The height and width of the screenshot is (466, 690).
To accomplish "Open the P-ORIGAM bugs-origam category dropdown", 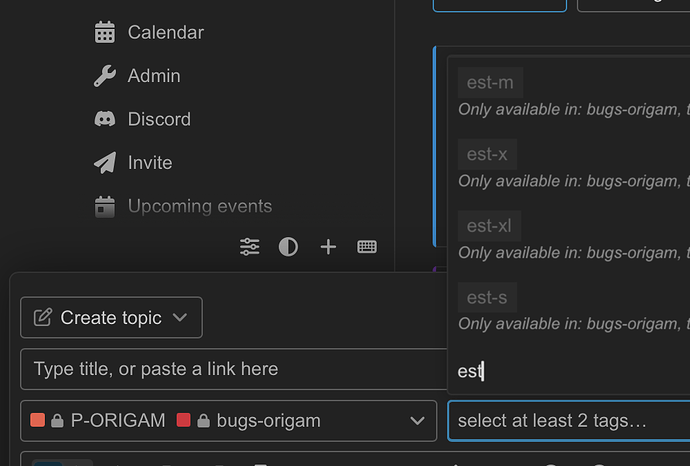I will pos(229,421).
